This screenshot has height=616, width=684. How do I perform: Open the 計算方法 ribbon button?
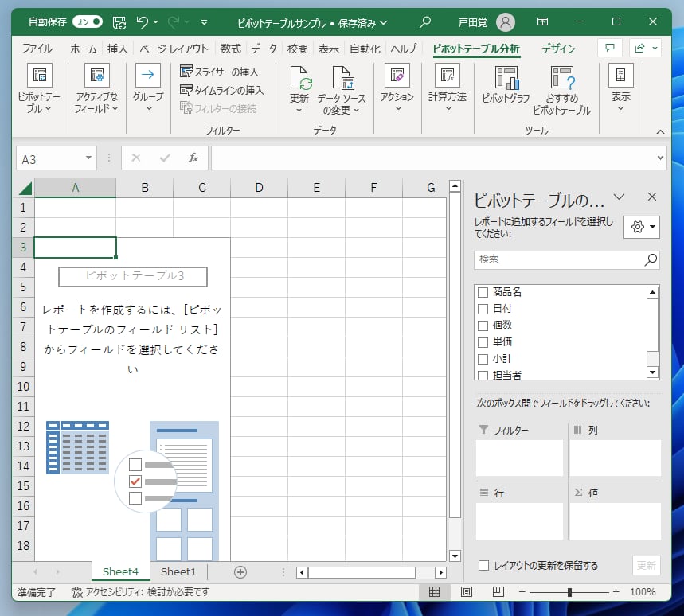[448, 88]
